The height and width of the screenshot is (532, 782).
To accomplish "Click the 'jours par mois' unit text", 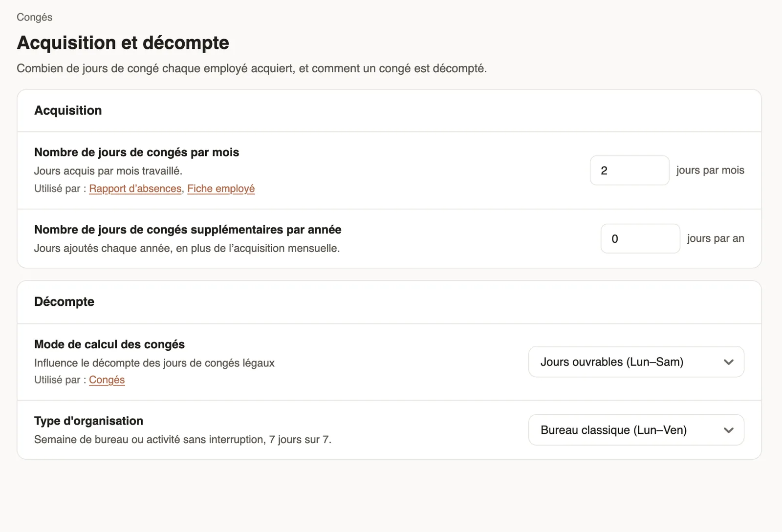I will pyautogui.click(x=710, y=170).
